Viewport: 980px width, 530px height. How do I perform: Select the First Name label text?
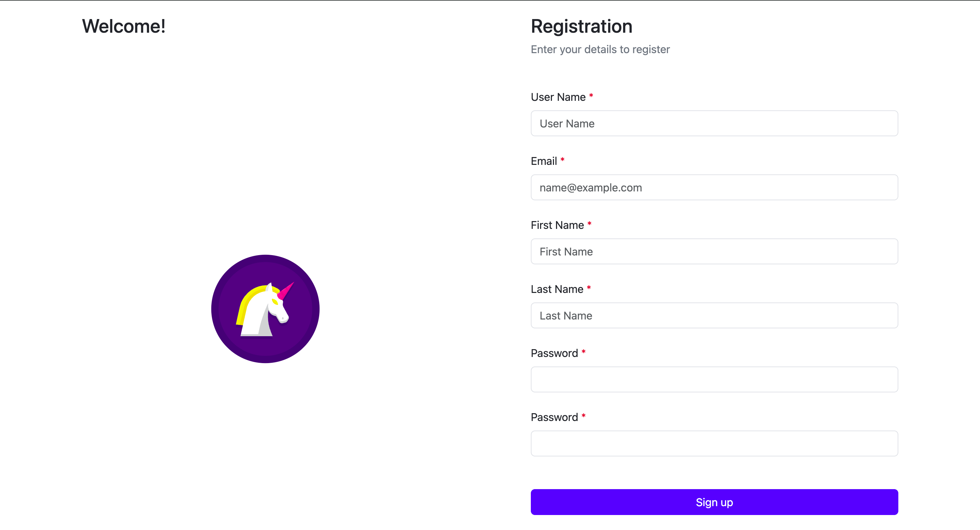click(x=557, y=225)
